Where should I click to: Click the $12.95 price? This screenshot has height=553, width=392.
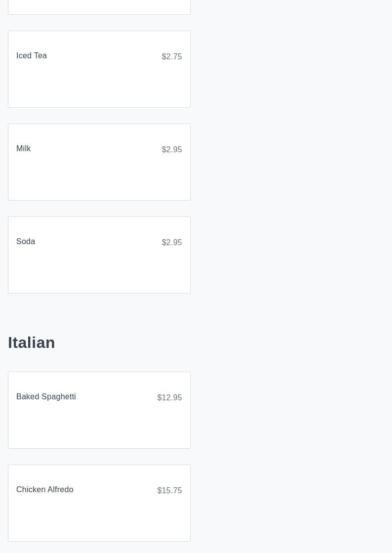click(169, 398)
